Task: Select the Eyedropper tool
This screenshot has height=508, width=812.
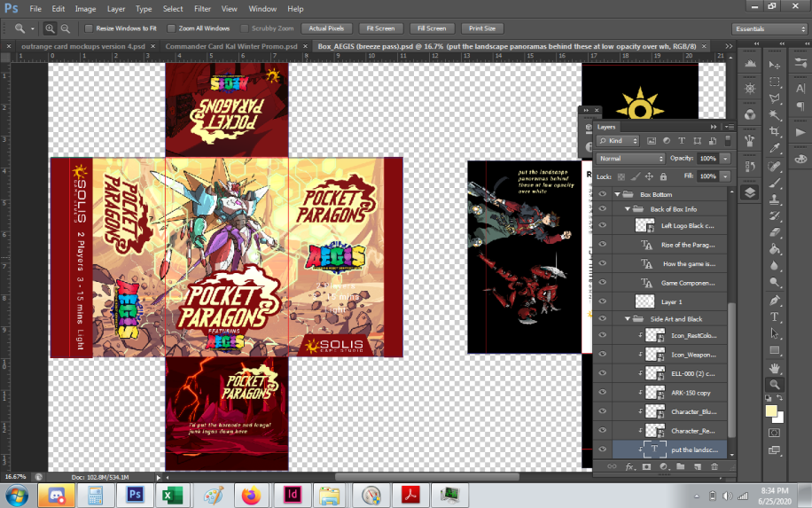Action: (x=774, y=149)
